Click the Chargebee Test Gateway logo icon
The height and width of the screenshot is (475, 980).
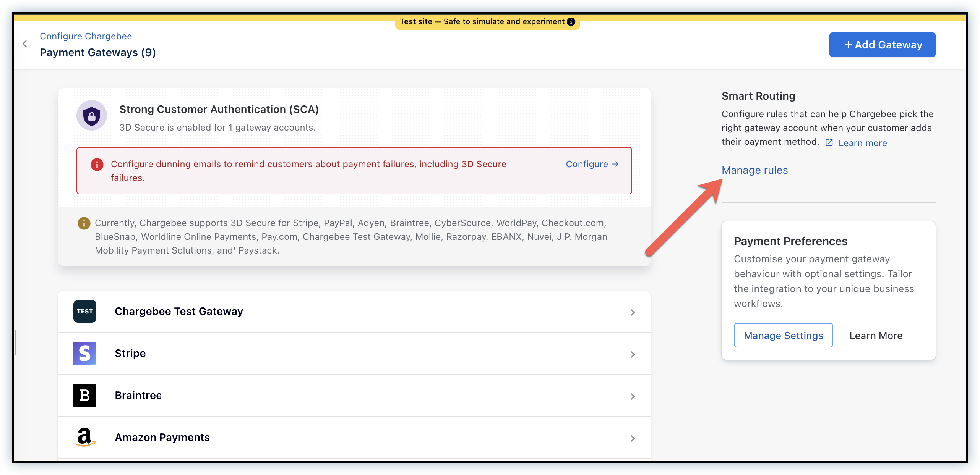click(85, 311)
